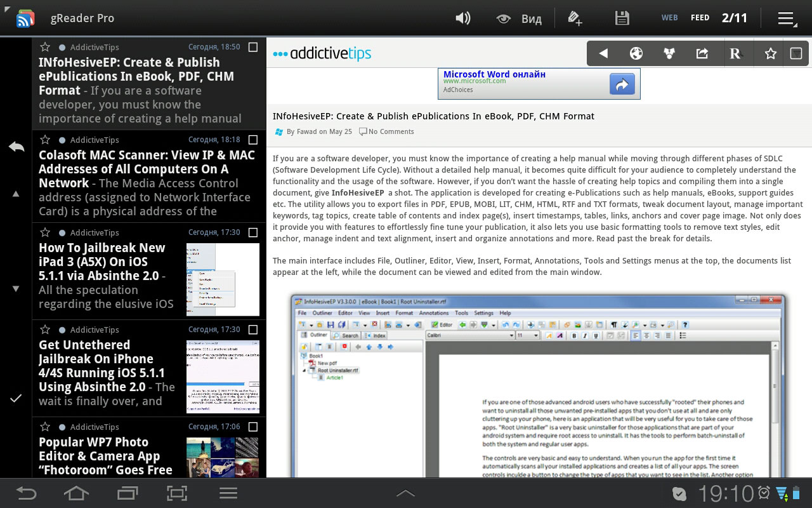Tap the battery status icon

(x=797, y=493)
